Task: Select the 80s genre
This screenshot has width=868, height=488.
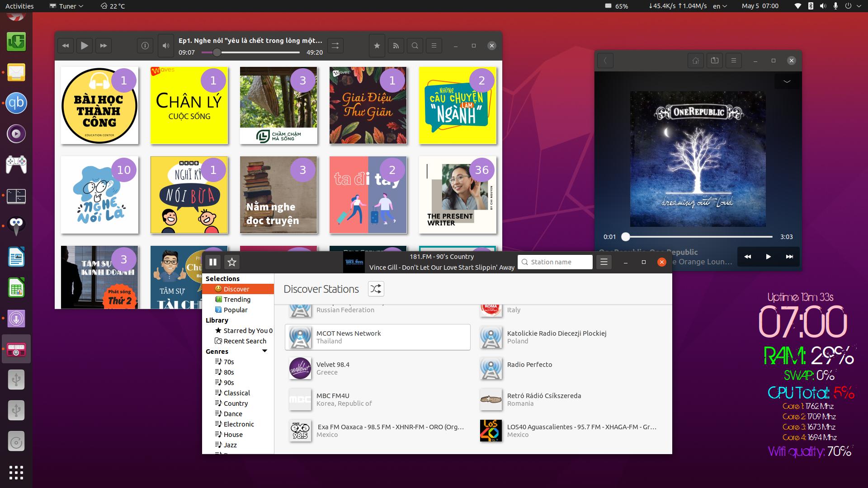Action: pos(238,372)
